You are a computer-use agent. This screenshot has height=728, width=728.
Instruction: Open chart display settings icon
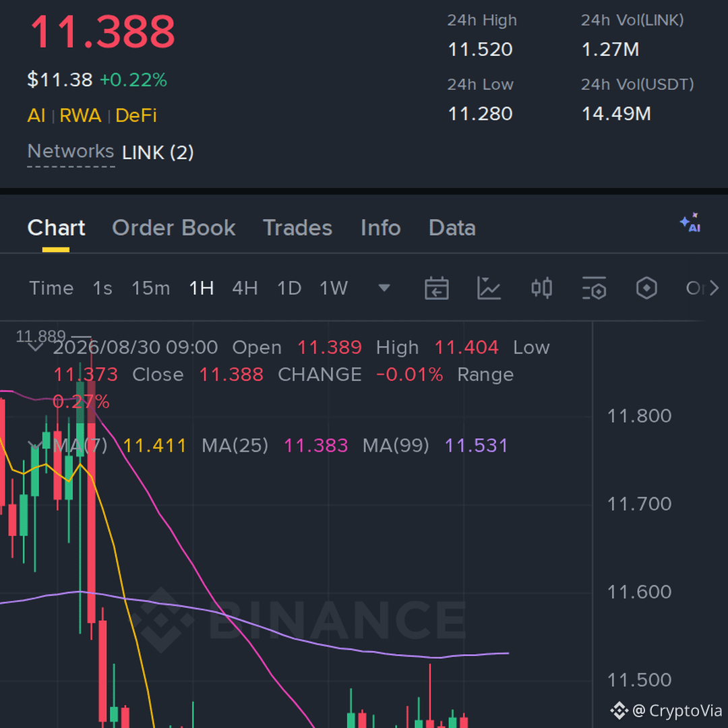(594, 288)
